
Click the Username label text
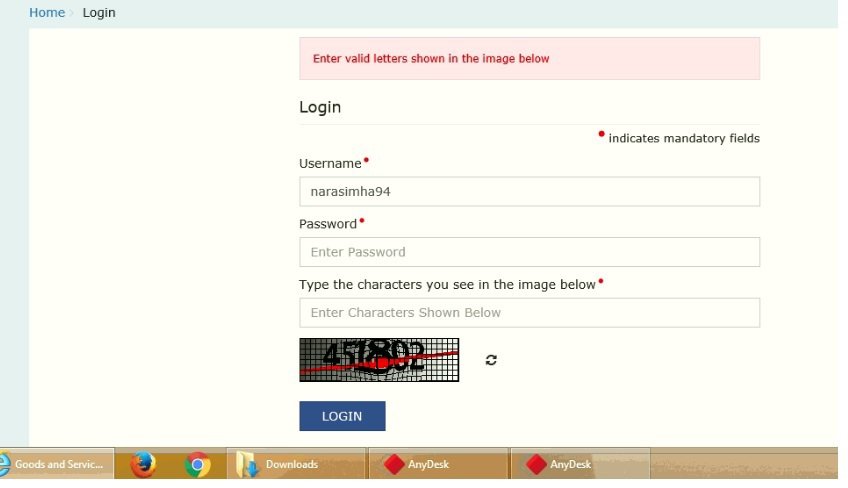click(x=329, y=163)
